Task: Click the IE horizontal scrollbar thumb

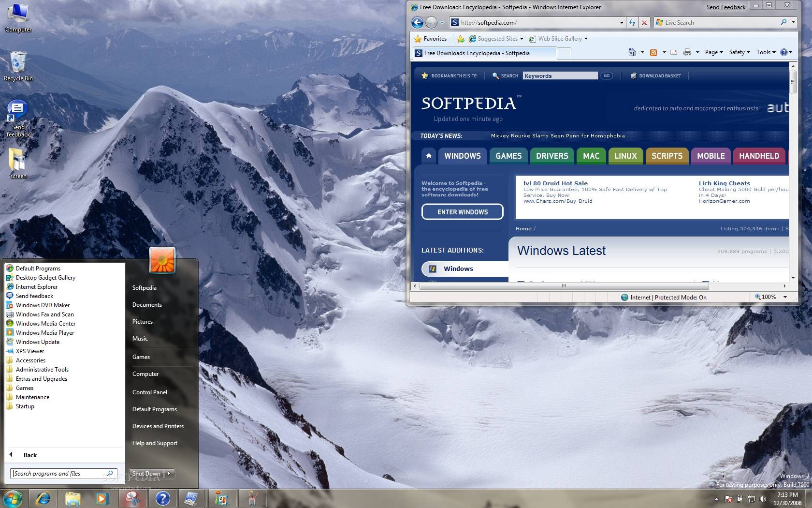Action: tap(564, 286)
